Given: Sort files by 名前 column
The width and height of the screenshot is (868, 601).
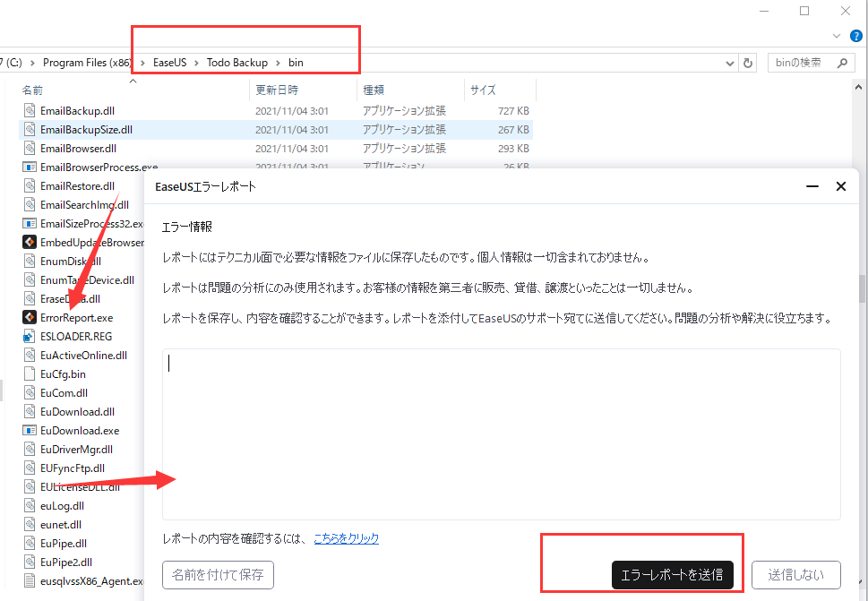Looking at the screenshot, I should (x=32, y=90).
